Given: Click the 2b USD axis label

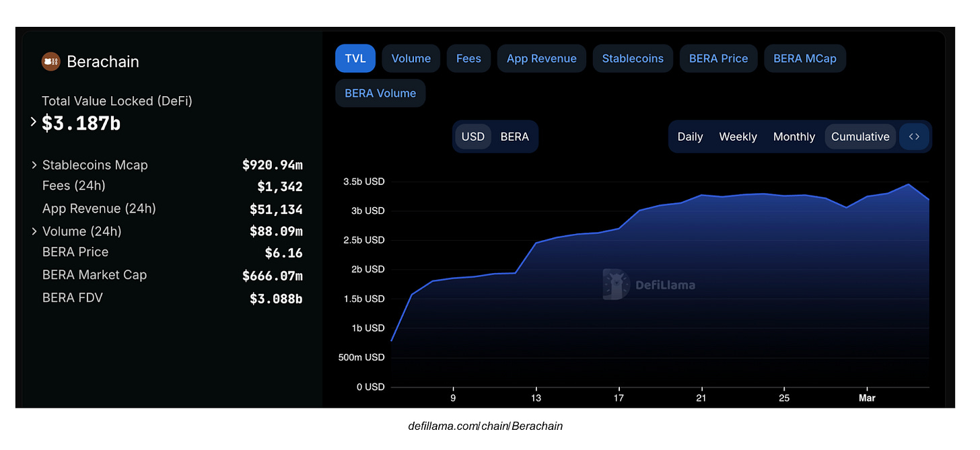Looking at the screenshot, I should click(367, 269).
